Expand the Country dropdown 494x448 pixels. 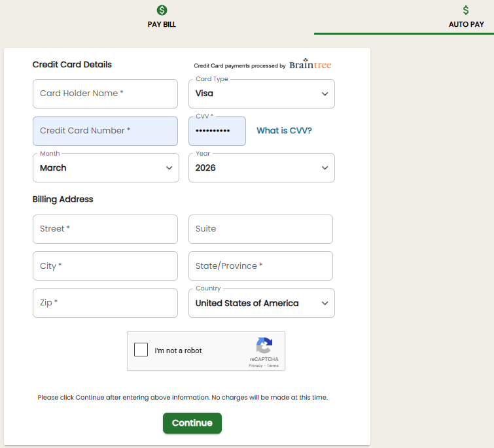point(262,303)
